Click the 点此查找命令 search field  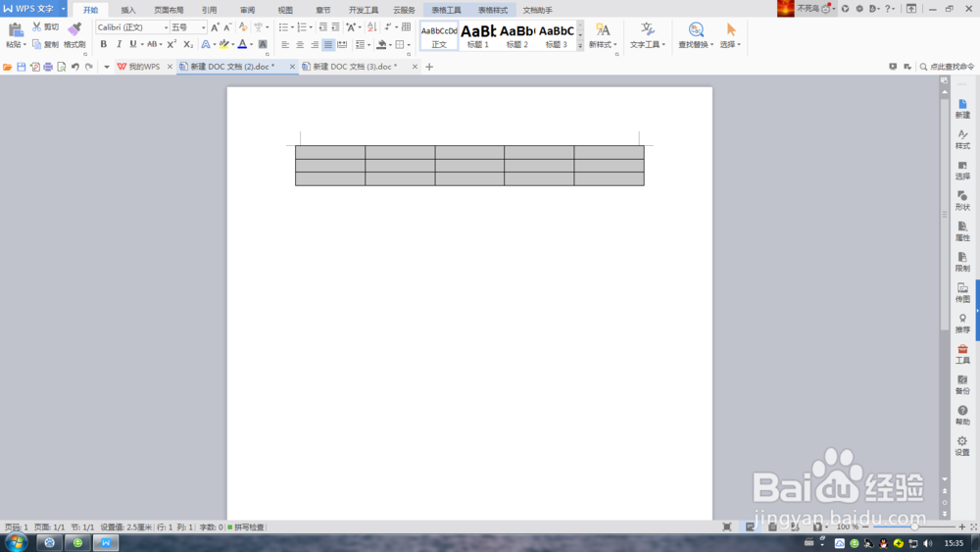tap(947, 67)
